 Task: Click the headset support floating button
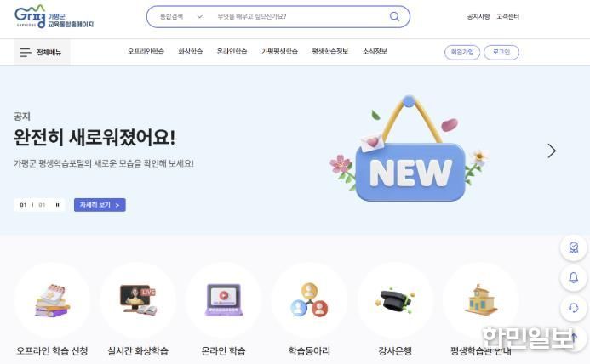point(574,309)
